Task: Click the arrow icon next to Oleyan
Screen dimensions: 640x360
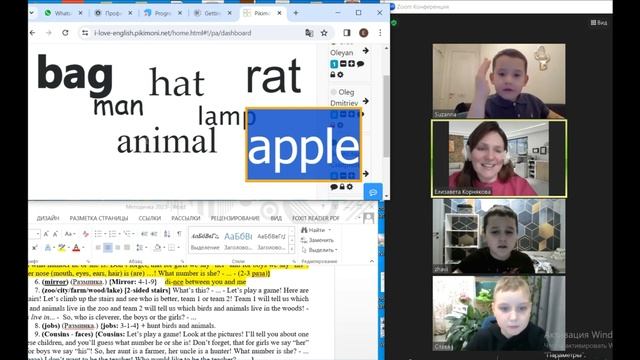Action: (366, 51)
